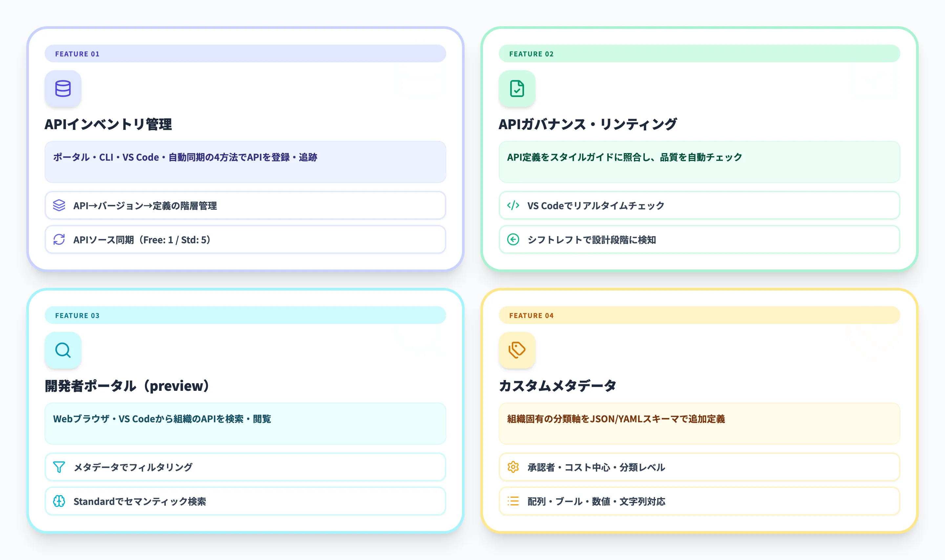Expand the シフトレフトで設計段階に検知 item
This screenshot has width=945, height=560.
[700, 240]
